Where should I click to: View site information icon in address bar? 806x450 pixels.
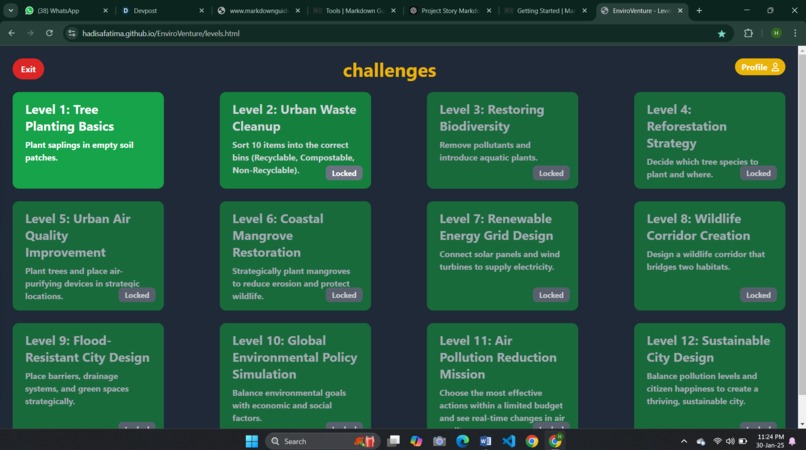[72, 33]
